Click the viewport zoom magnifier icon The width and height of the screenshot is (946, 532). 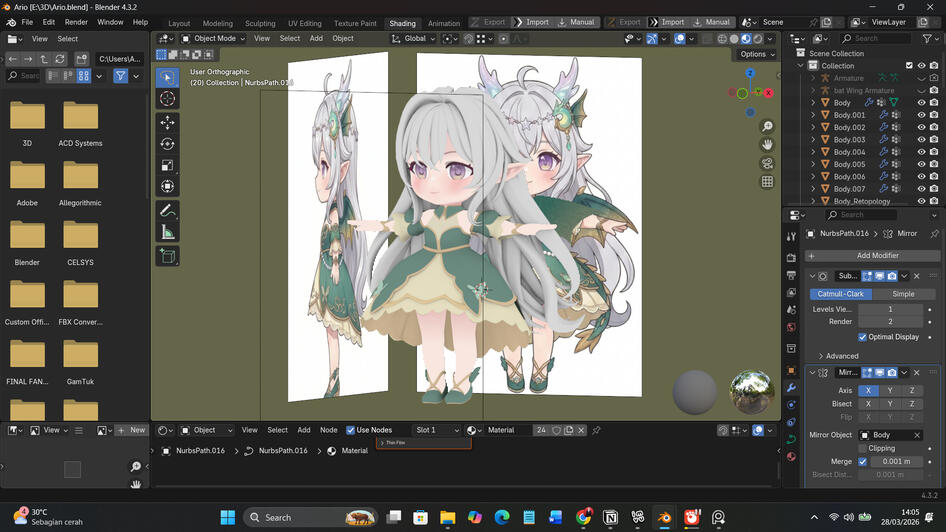767,126
